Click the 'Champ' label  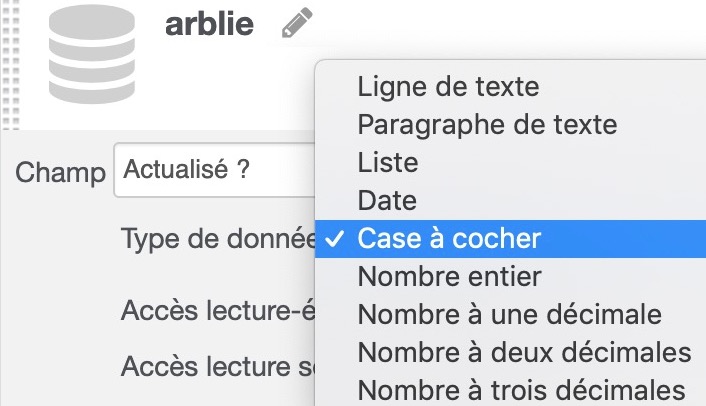[x=60, y=172]
